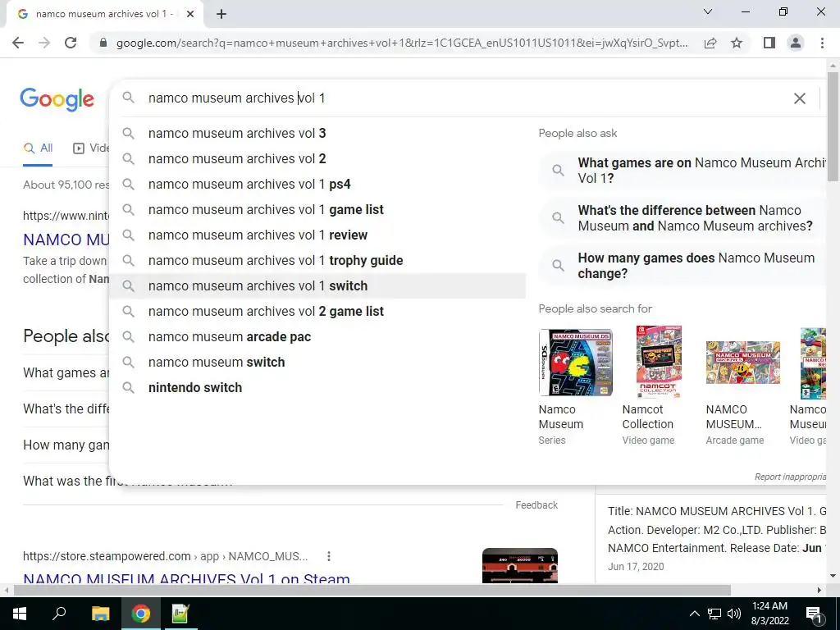
Task: Open the volume tray icon
Action: (734, 614)
